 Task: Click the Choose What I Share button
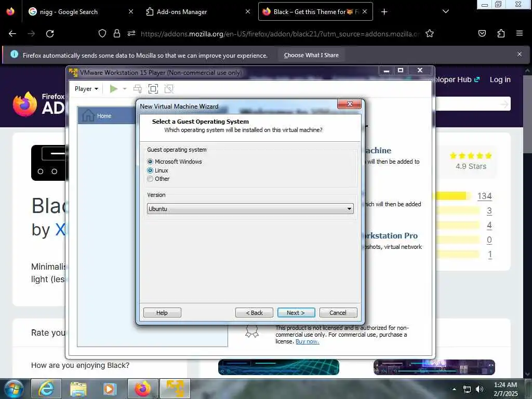pos(311,55)
